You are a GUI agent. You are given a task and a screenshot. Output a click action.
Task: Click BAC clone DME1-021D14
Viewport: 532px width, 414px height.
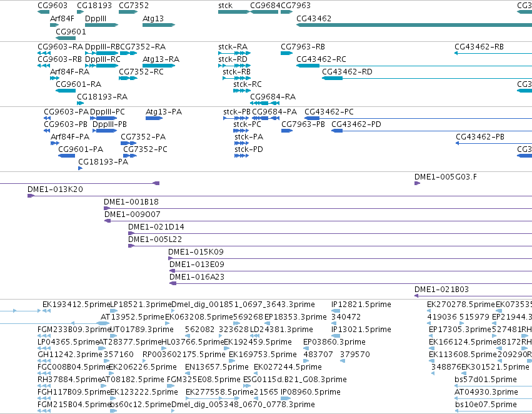point(330,233)
